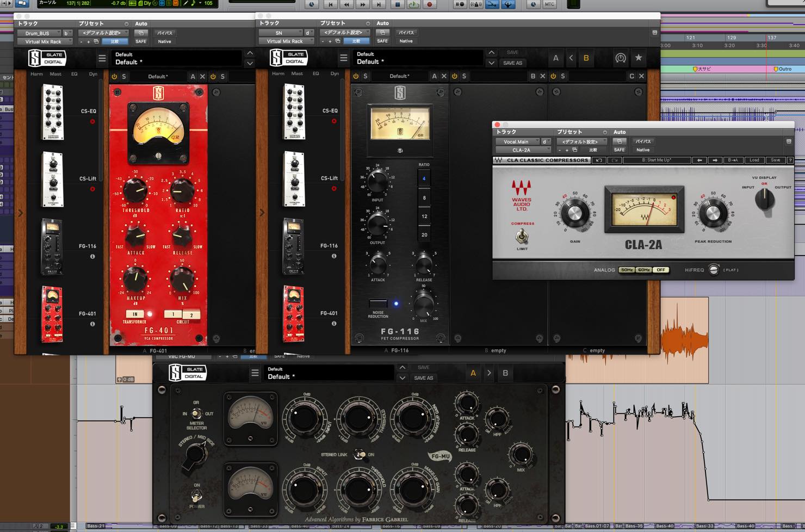
Task: Open the hamburger menu in the FG-MU plugin
Action: [255, 373]
